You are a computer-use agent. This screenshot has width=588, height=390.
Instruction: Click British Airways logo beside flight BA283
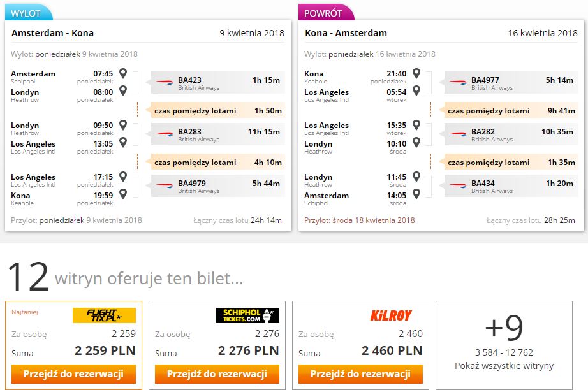pyautogui.click(x=165, y=134)
